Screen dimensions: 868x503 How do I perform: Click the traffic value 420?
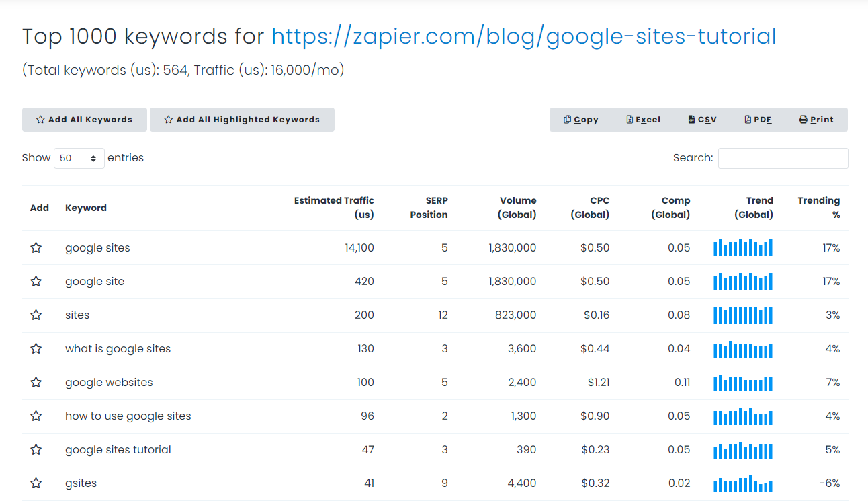click(x=364, y=282)
